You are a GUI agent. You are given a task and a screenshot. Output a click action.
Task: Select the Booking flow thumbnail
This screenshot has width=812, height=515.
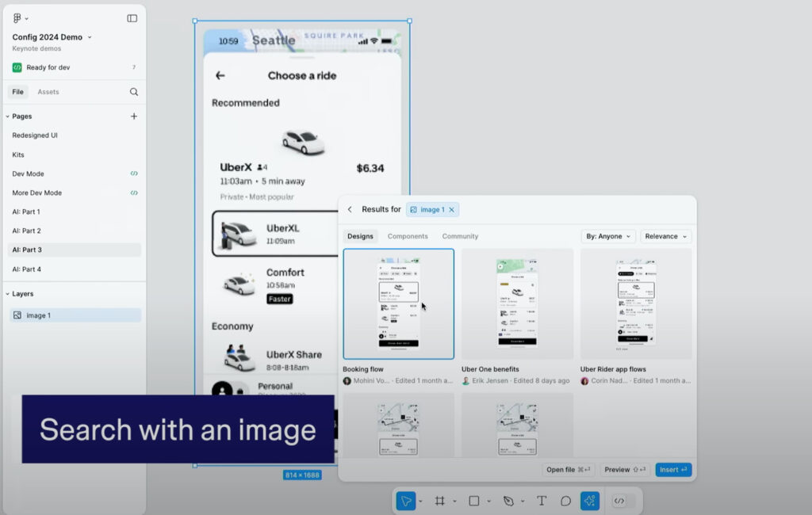click(x=398, y=303)
